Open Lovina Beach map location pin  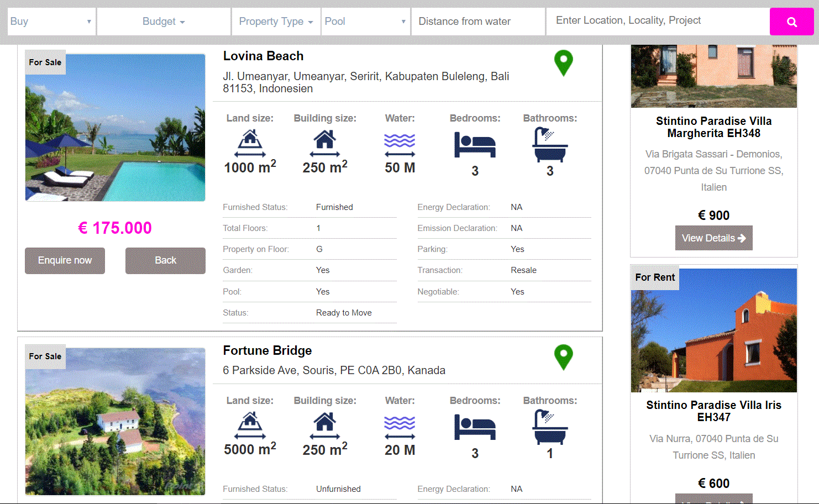click(564, 63)
